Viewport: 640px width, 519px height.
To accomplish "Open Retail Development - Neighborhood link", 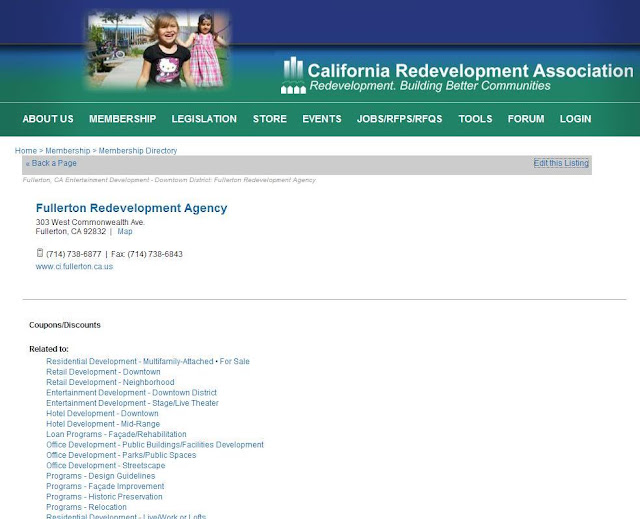I will click(x=110, y=382).
